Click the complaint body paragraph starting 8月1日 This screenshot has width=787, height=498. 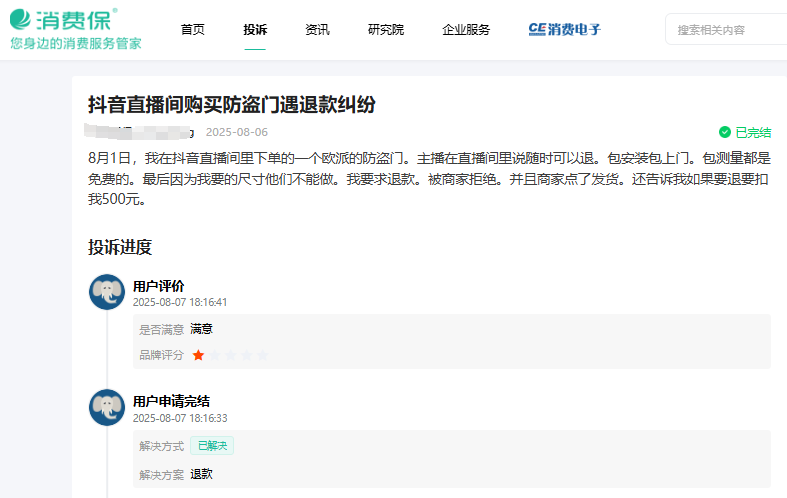[429, 179]
